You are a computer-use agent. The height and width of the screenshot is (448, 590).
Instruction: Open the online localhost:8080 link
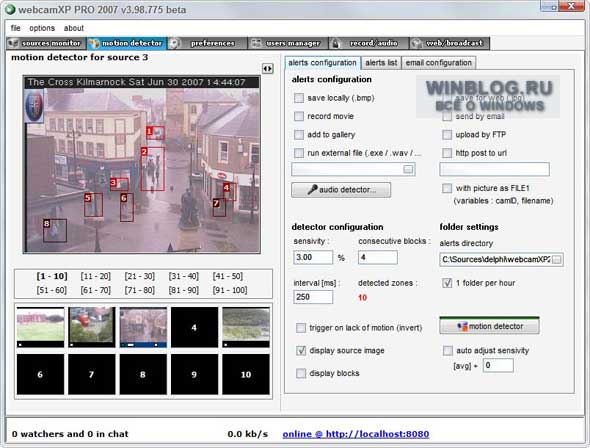point(356,434)
